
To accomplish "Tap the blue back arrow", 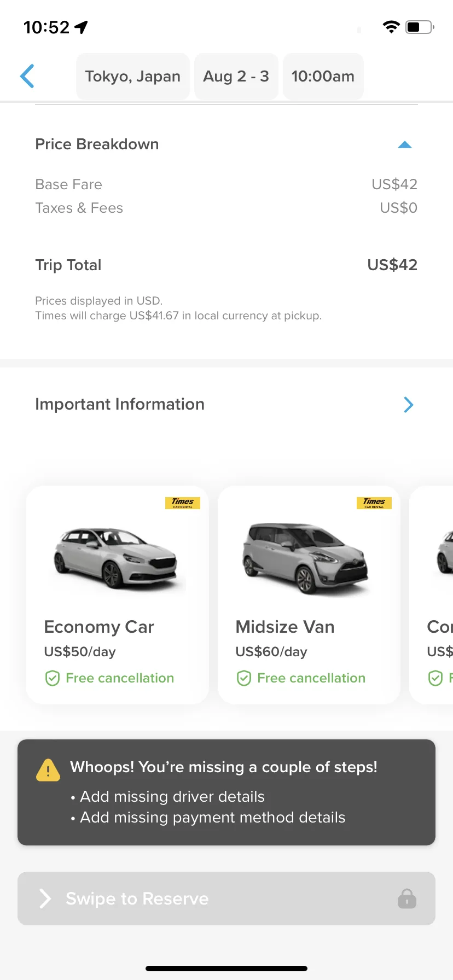I will [27, 76].
